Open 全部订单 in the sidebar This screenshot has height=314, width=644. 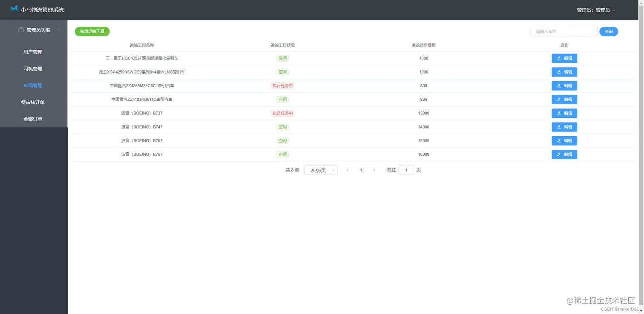pyautogui.click(x=33, y=119)
